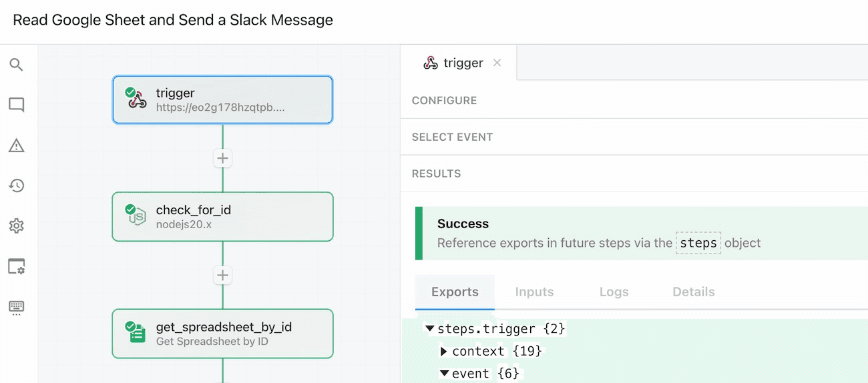Image resolution: width=868 pixels, height=383 pixels.
Task: Open the Details tab
Action: [694, 292]
